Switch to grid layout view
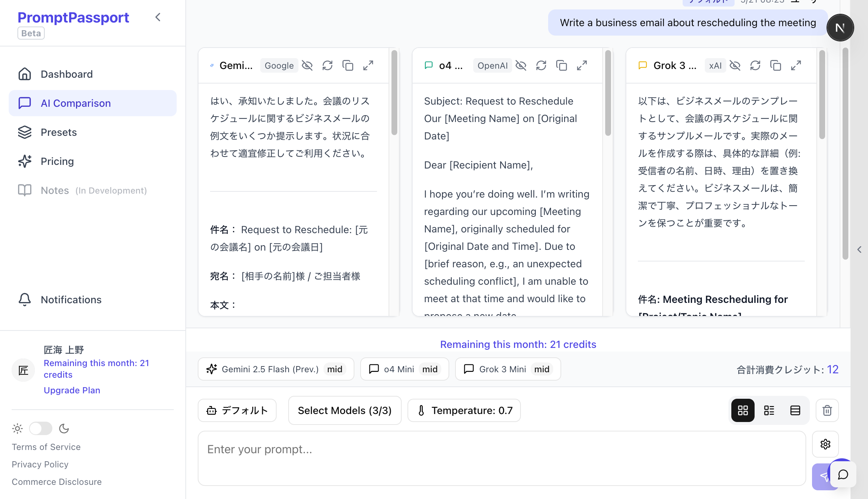868x499 pixels. [743, 410]
